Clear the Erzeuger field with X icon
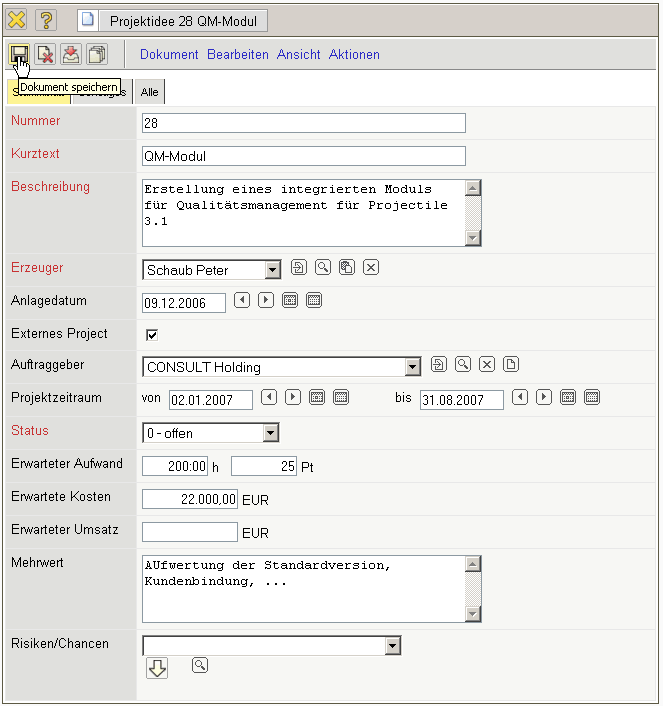 (370, 267)
